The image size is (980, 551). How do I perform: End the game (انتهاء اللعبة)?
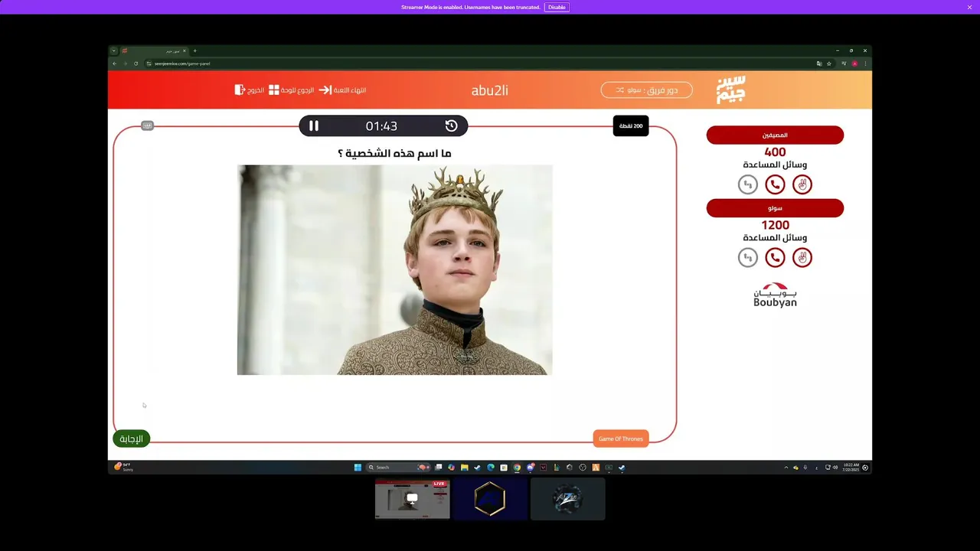pos(342,90)
